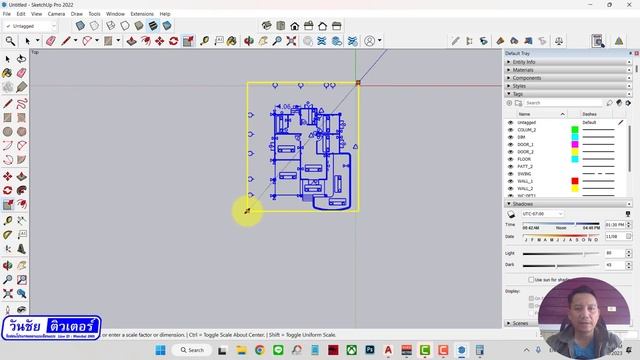Select the Orbit tool in top toolbar
Image resolution: width=640 pixels, height=360 pixels.
249,41
